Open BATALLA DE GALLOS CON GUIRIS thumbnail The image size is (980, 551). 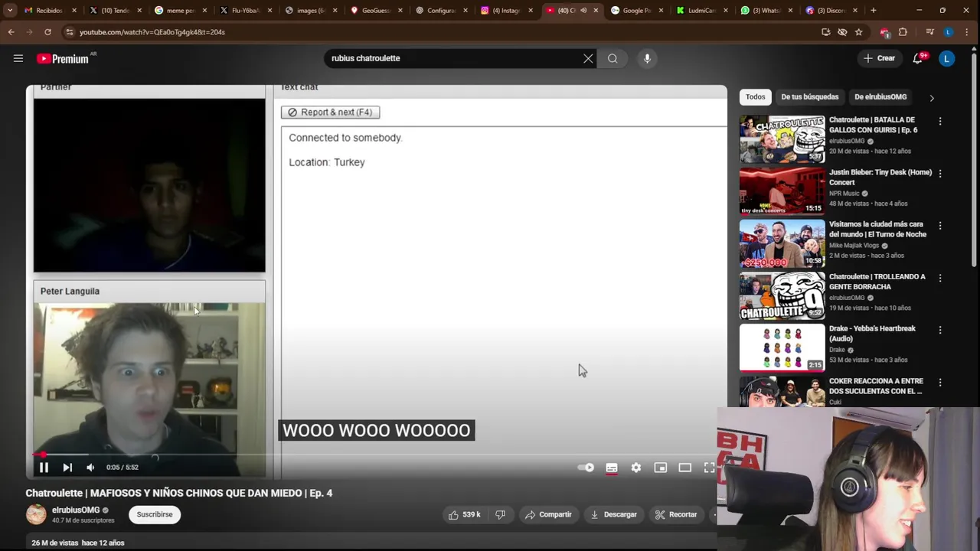click(782, 139)
